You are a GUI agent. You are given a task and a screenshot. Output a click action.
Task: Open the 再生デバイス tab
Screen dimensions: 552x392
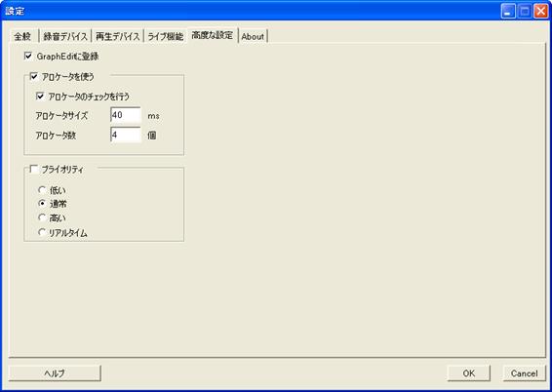118,37
